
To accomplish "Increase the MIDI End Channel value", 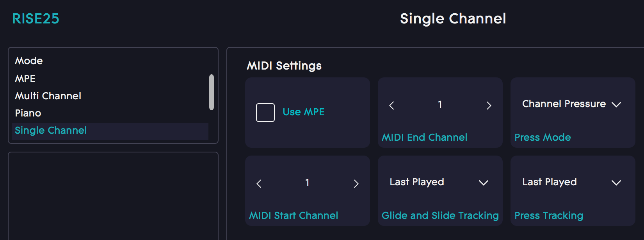I will tap(489, 105).
